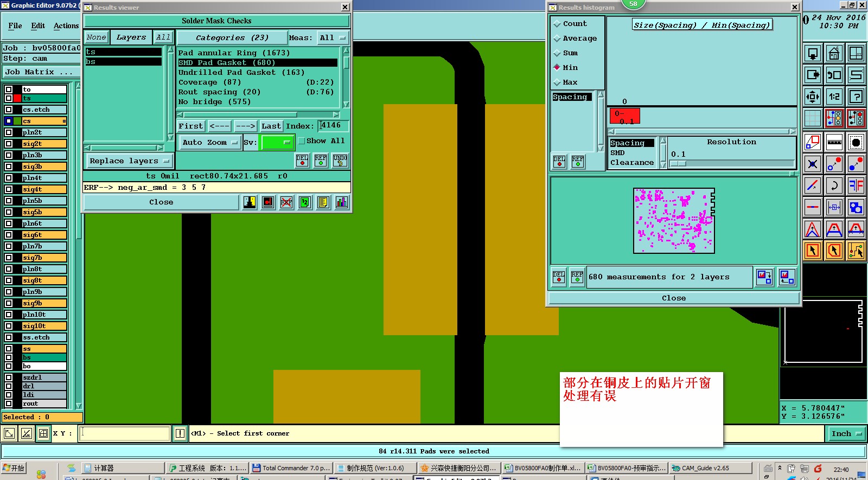Open the green Sv: dropdown
868x480 pixels.
pos(277,142)
